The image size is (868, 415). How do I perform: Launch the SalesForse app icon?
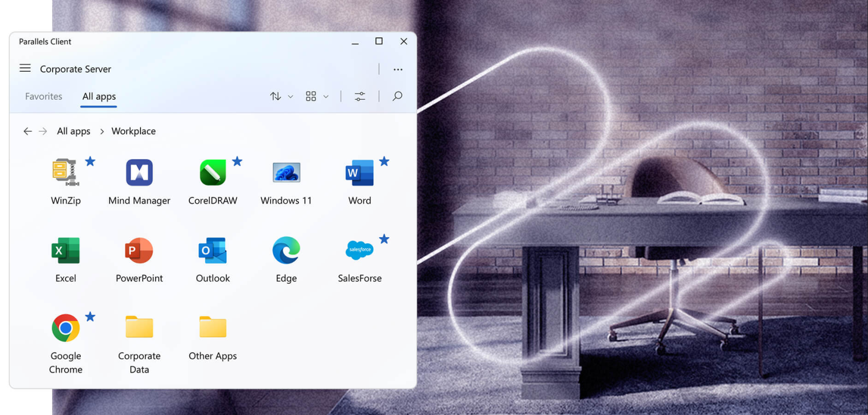click(360, 250)
